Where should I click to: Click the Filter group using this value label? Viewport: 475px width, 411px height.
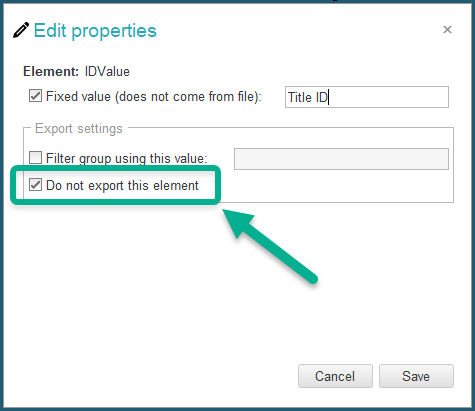tap(127, 158)
